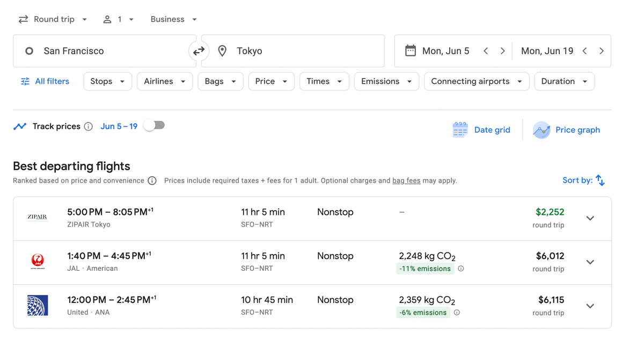Open the Stops filter dropdown
This screenshot has height=346, width=644.
[107, 81]
